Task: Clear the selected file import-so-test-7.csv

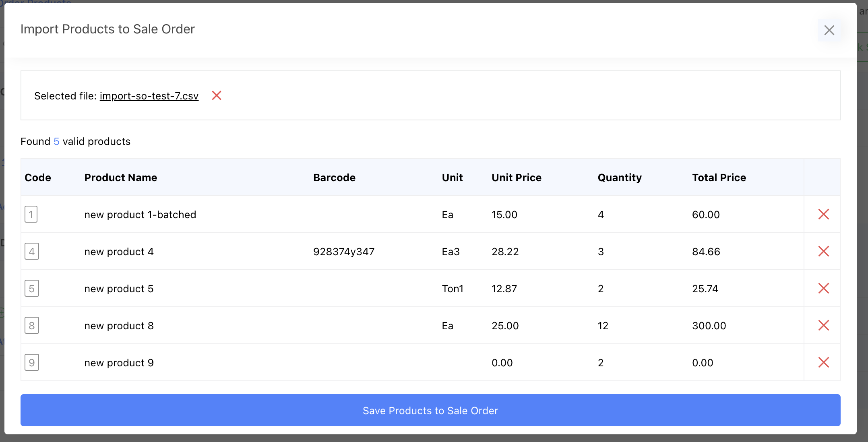Action: 217,96
